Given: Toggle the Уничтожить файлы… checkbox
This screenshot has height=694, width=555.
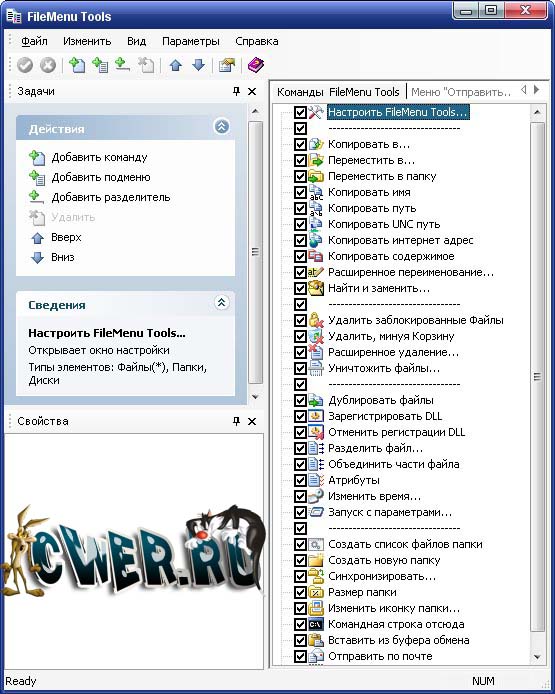Looking at the screenshot, I should coord(300,368).
